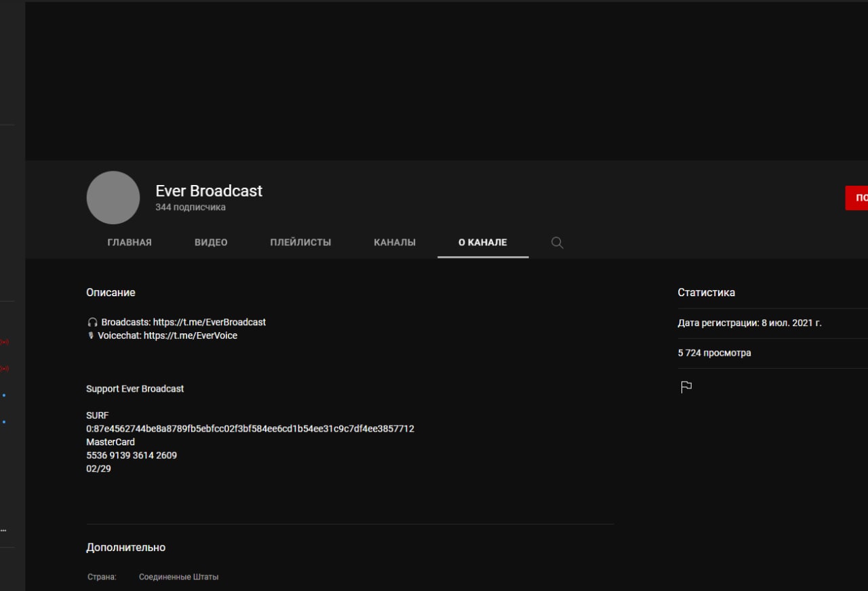
Task: Open the t.me/EverBroadcast link
Action: click(x=209, y=323)
